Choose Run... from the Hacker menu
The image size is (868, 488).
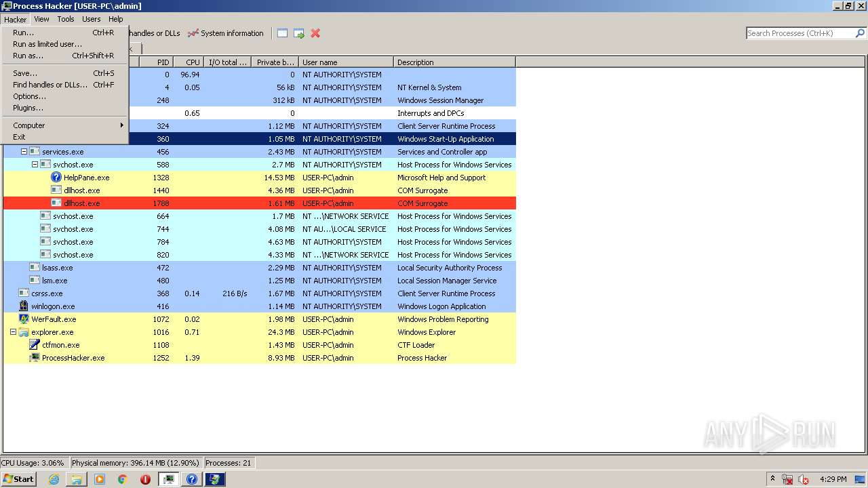point(64,33)
